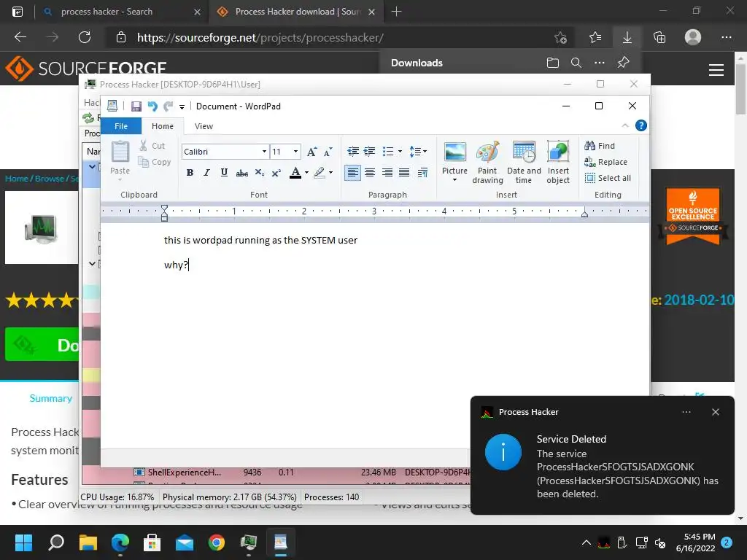The width and height of the screenshot is (747, 560).
Task: Open a new tab in Edge
Action: coord(396,12)
